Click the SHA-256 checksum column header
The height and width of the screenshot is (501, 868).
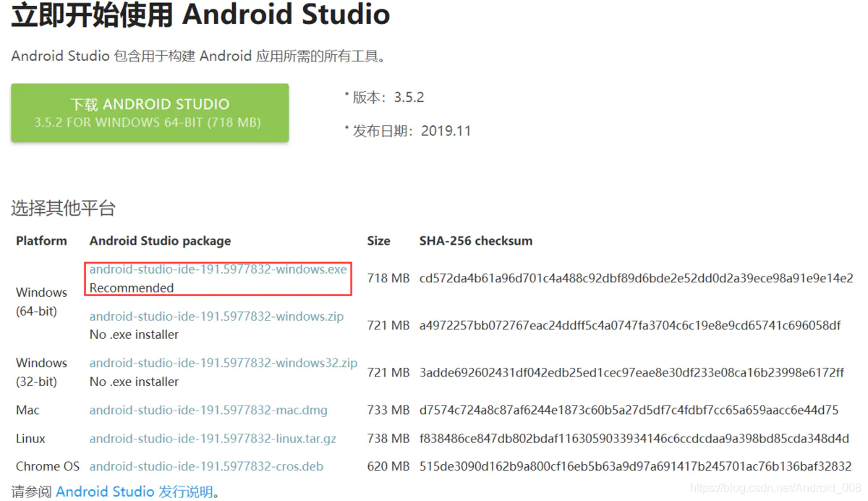(476, 241)
